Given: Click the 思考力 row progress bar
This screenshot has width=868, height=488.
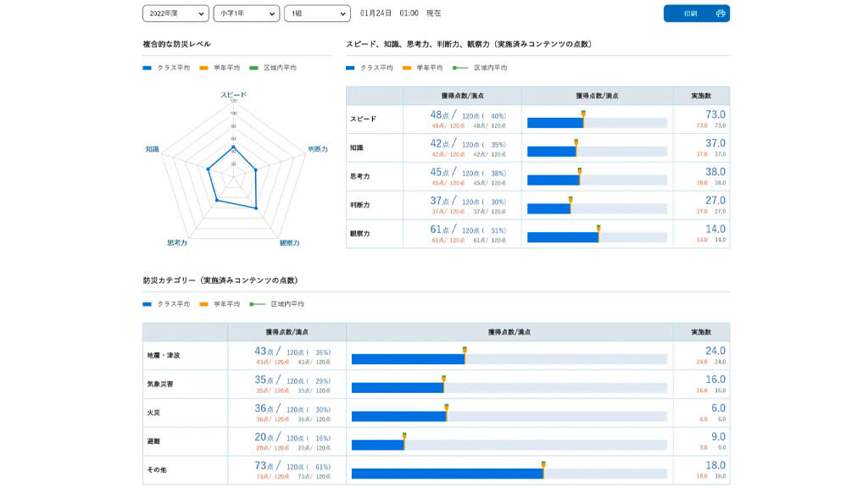Looking at the screenshot, I should 597,180.
